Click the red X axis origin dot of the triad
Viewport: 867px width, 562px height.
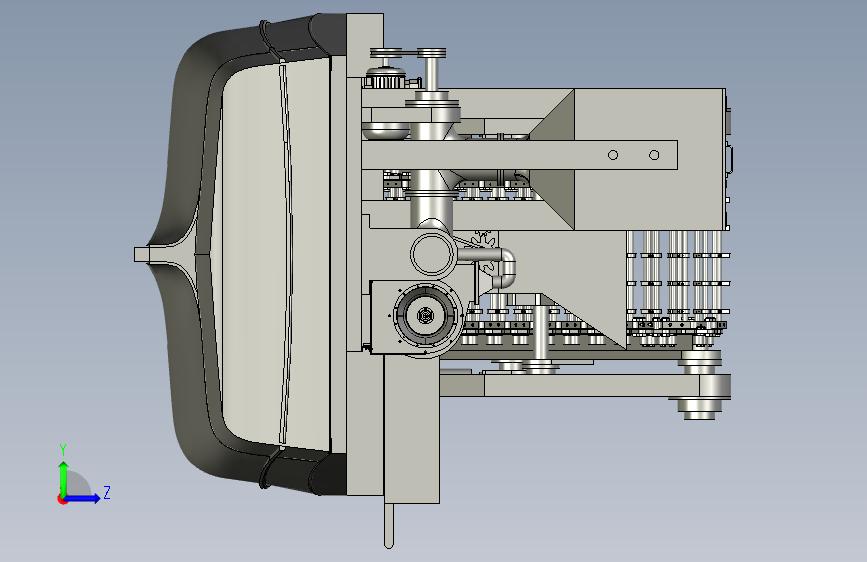point(62,499)
